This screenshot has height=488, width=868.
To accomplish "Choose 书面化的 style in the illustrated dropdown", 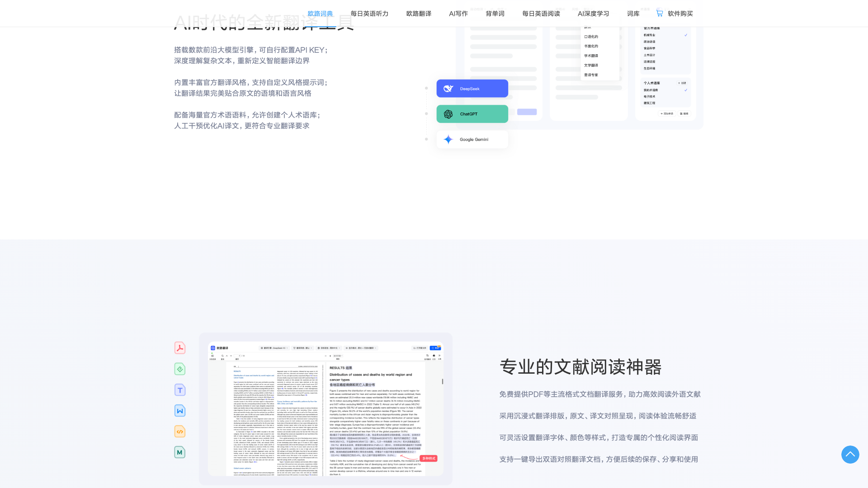I will [x=591, y=46].
